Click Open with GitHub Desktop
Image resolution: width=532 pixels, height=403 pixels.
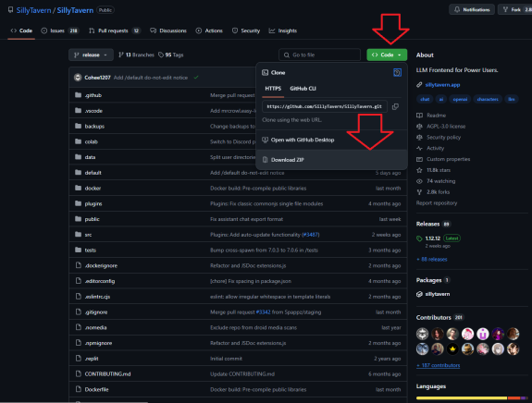coord(303,140)
